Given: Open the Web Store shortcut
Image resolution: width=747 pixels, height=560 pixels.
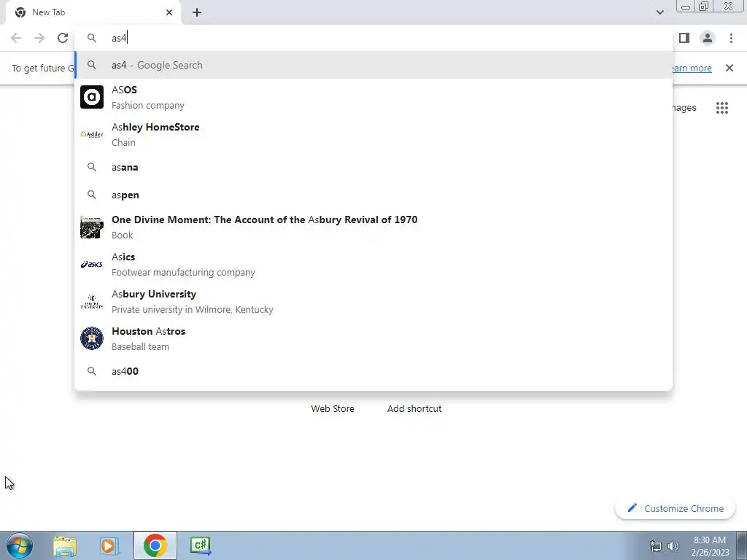Looking at the screenshot, I should [x=333, y=408].
